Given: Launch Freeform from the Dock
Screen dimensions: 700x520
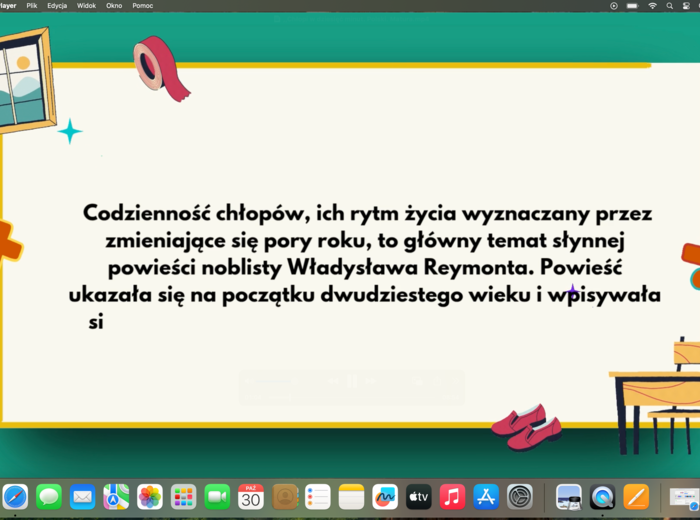Looking at the screenshot, I should pyautogui.click(x=385, y=496).
